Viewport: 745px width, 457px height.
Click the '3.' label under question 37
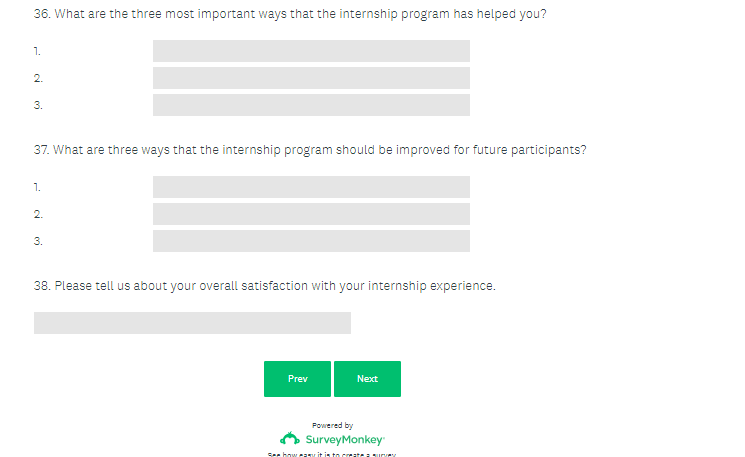click(38, 241)
